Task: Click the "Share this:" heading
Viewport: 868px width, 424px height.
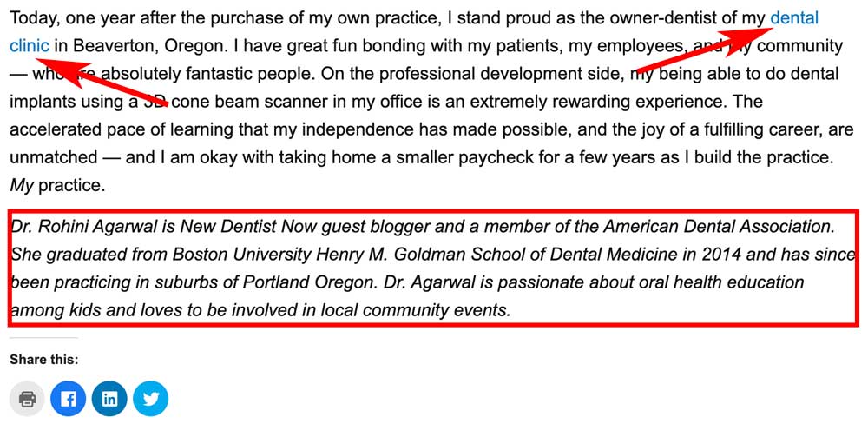Action: click(43, 359)
